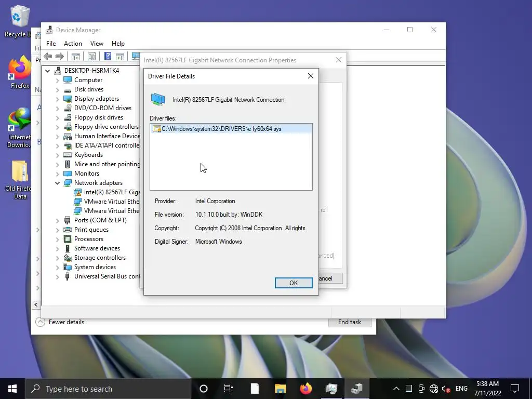Viewport: 532px width, 399px height.
Task: Expand the Processors category
Action: pyautogui.click(x=57, y=239)
